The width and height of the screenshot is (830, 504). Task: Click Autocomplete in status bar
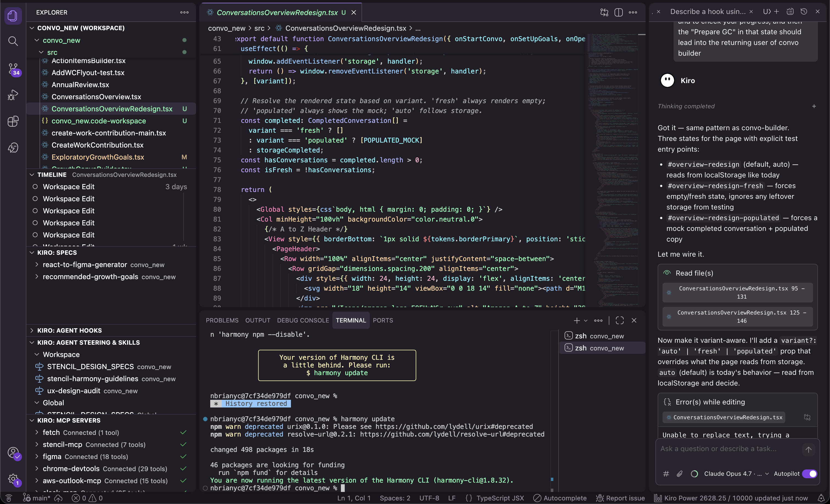tap(560, 498)
